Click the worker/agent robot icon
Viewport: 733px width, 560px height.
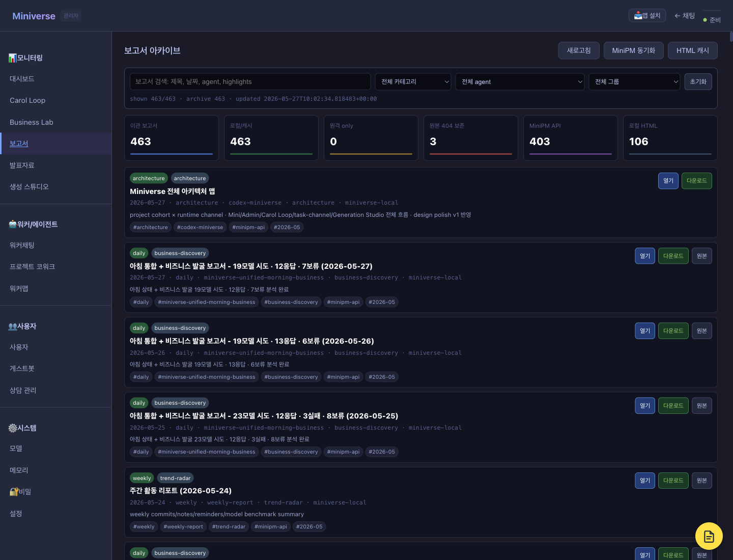tap(13, 225)
